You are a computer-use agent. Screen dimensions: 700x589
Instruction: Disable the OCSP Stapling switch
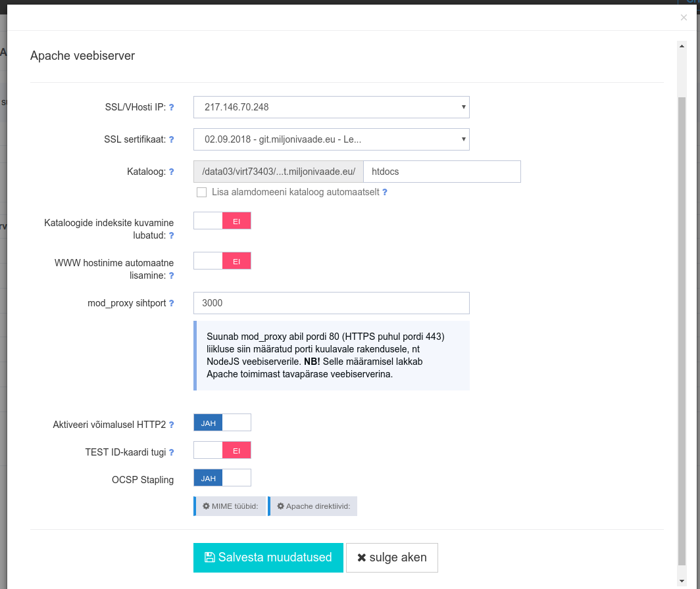tap(222, 477)
